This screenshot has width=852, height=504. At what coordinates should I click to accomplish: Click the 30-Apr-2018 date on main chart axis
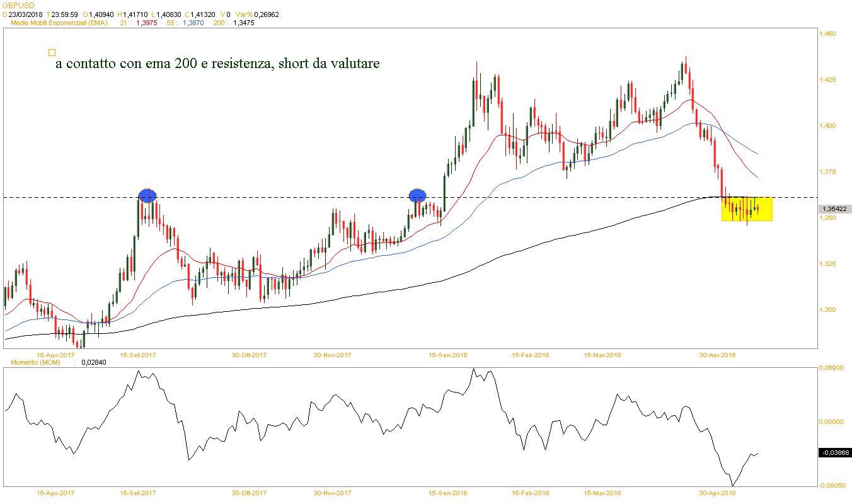click(x=718, y=355)
